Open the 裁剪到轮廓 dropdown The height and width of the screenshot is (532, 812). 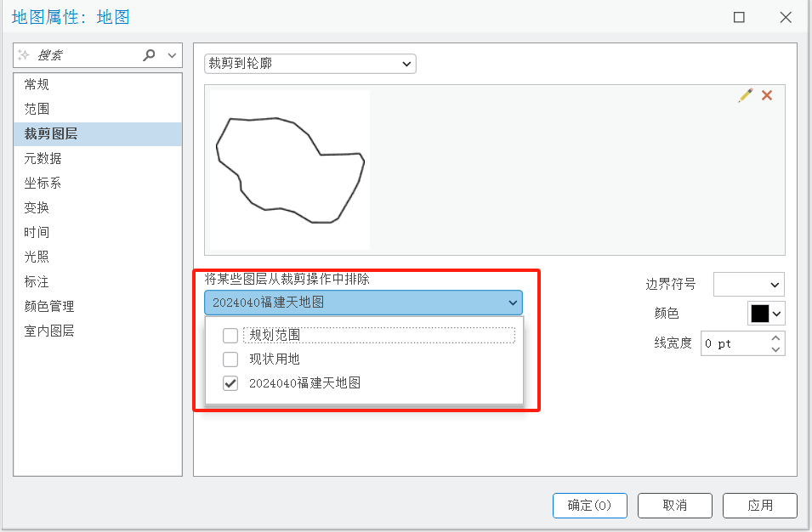tap(310, 64)
